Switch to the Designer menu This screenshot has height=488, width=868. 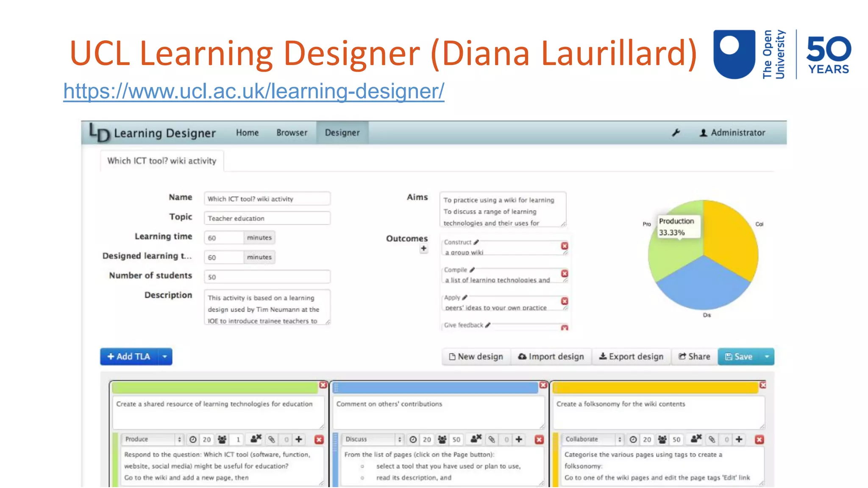click(342, 133)
